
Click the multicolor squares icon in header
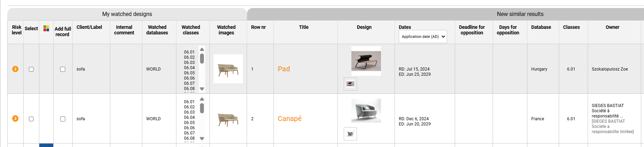pos(46,28)
